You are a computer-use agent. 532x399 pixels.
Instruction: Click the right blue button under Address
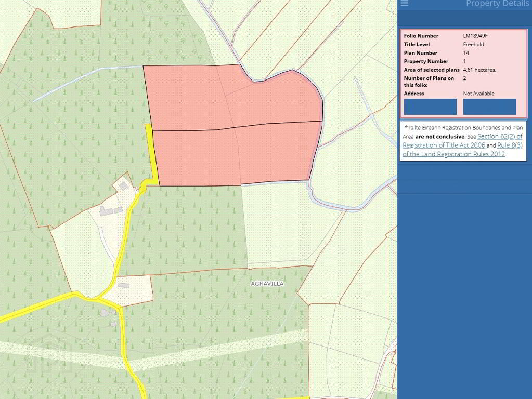(x=489, y=107)
